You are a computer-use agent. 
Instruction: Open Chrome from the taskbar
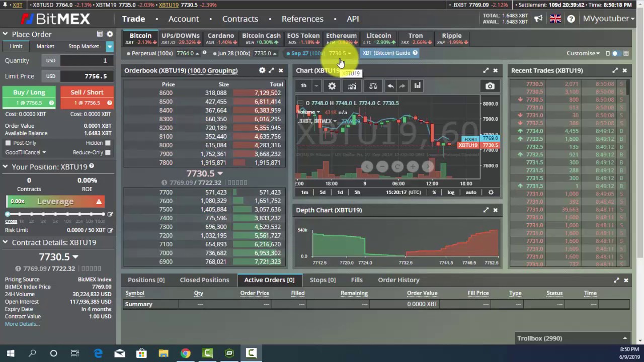[186, 353]
